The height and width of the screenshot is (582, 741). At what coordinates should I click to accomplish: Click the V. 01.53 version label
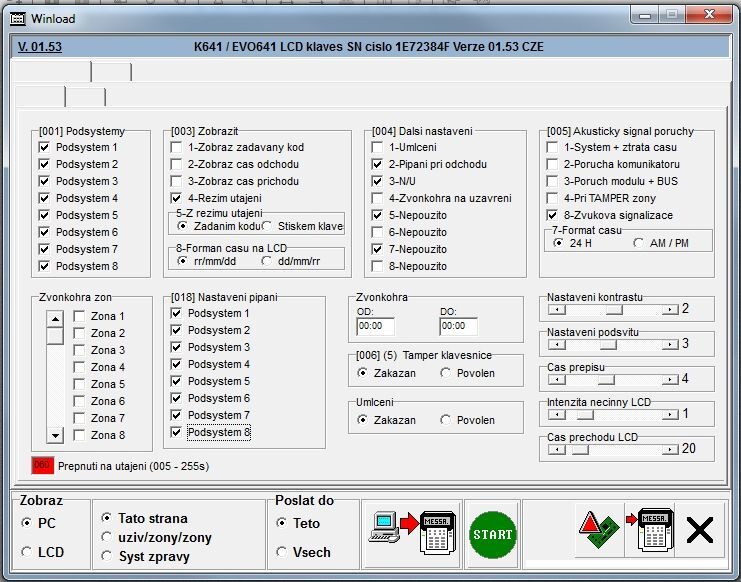click(x=39, y=47)
